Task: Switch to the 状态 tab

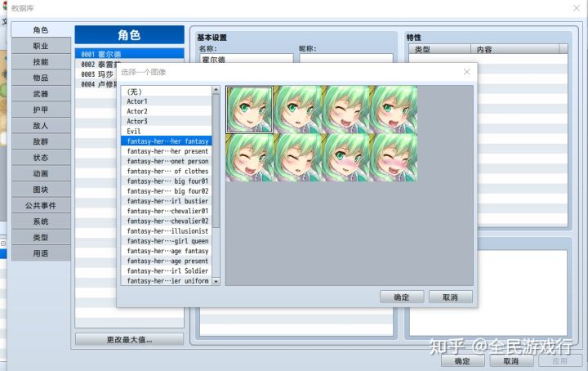Action: pyautogui.click(x=41, y=158)
